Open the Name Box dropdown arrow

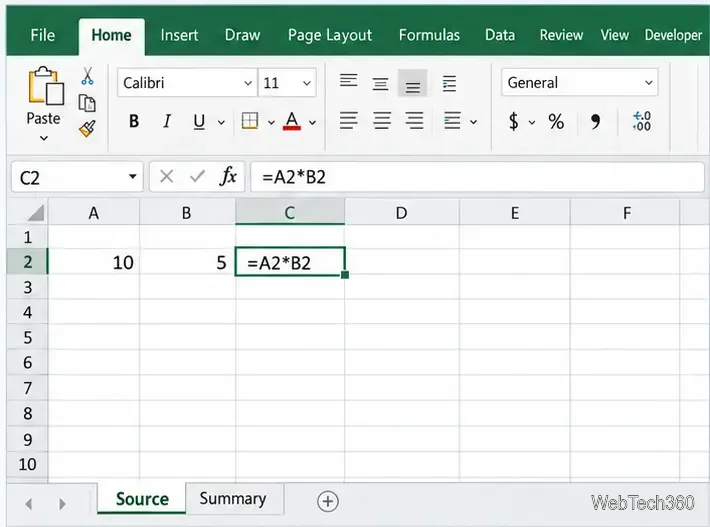[133, 177]
